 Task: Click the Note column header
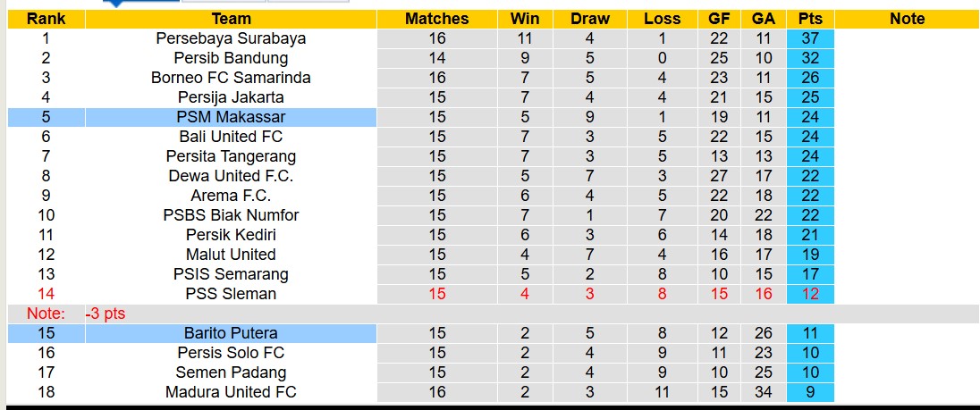tap(907, 19)
